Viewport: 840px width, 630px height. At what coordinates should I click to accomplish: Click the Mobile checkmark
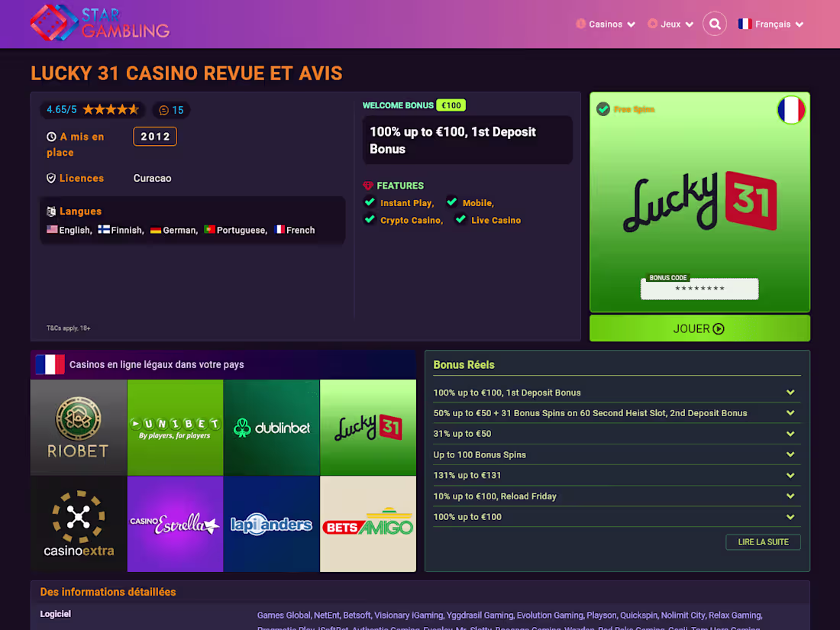451,202
